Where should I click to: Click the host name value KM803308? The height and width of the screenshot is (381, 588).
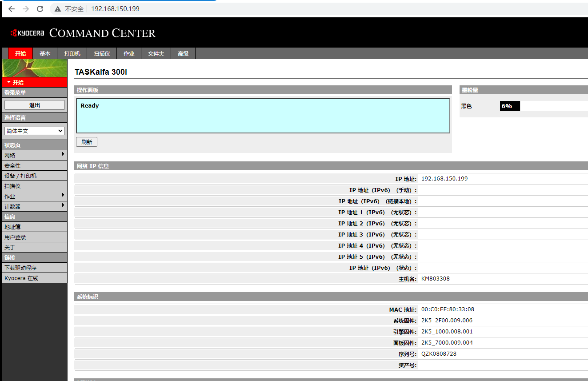[x=436, y=279]
